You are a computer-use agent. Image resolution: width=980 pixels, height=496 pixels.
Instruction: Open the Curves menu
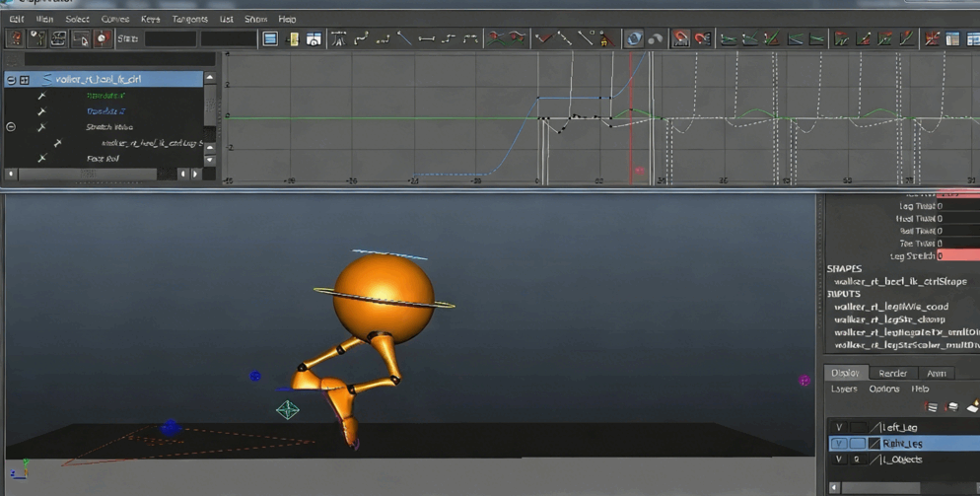[x=114, y=19]
